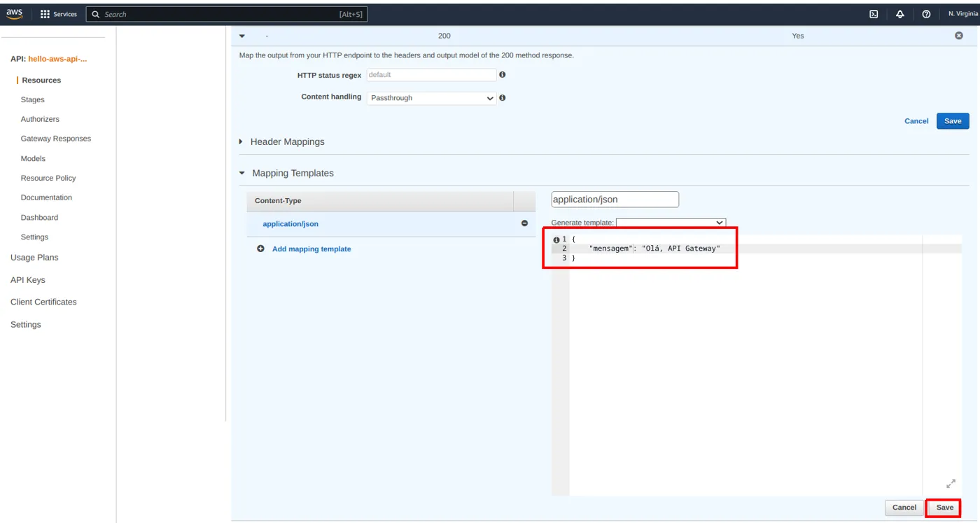980x523 pixels.
Task: Focus the AWS Search field
Action: (x=227, y=14)
